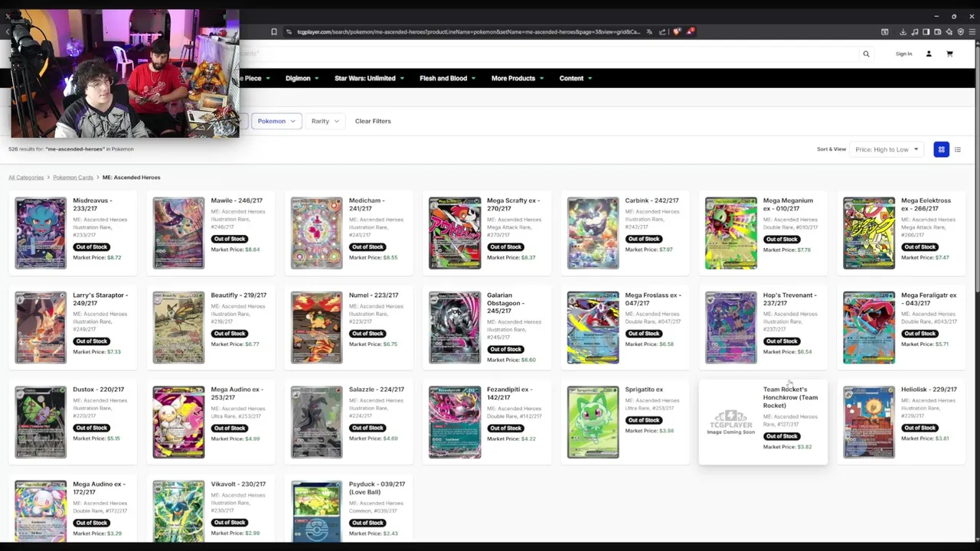Expand the Flesh and Blood menu
This screenshot has height=551, width=980.
447,78
